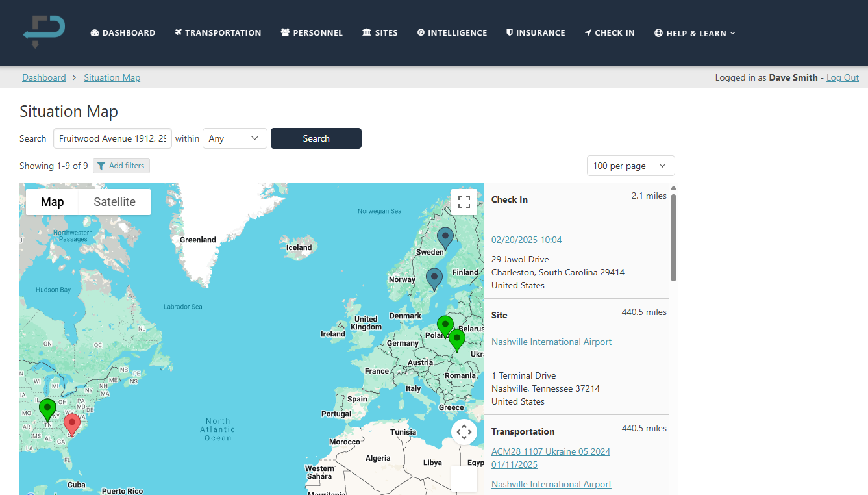Click the Greenland label on map
868x495 pixels.
[x=198, y=240]
